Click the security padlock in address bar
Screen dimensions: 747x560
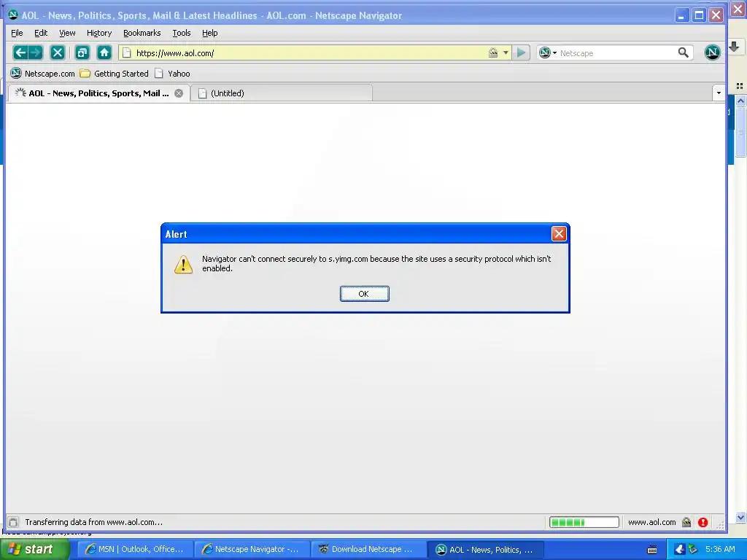(493, 52)
